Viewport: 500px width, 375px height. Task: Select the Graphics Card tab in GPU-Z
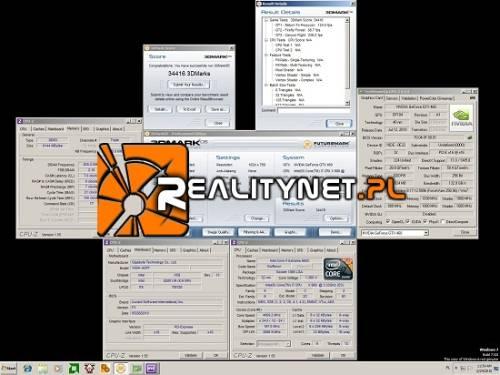coord(372,98)
